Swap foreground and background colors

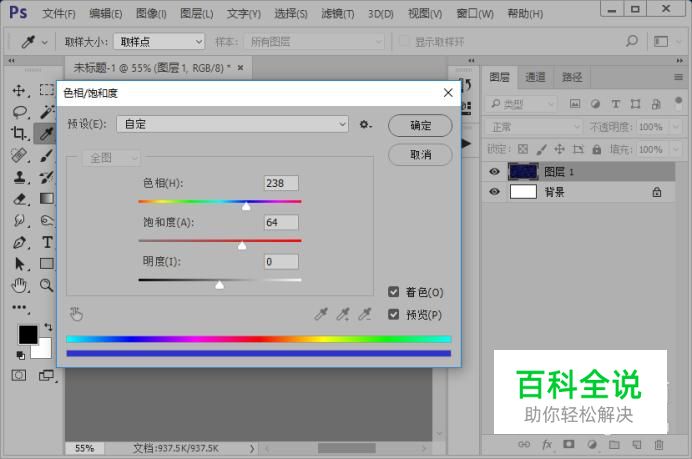(x=48, y=327)
